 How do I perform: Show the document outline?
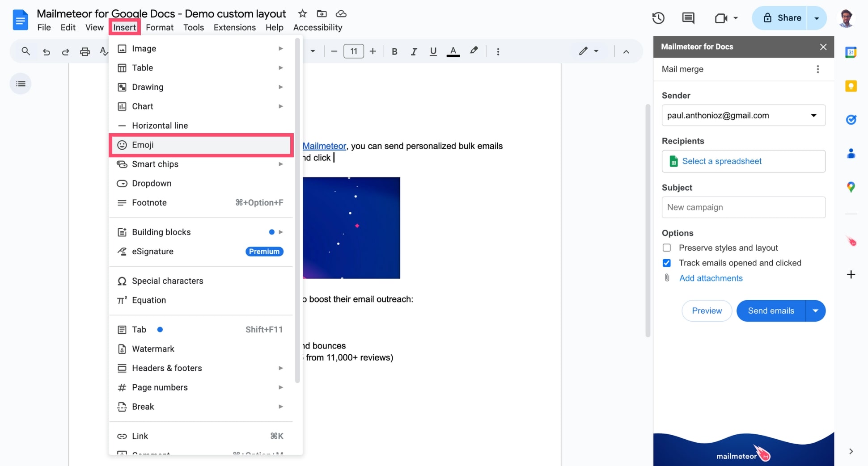(x=21, y=84)
